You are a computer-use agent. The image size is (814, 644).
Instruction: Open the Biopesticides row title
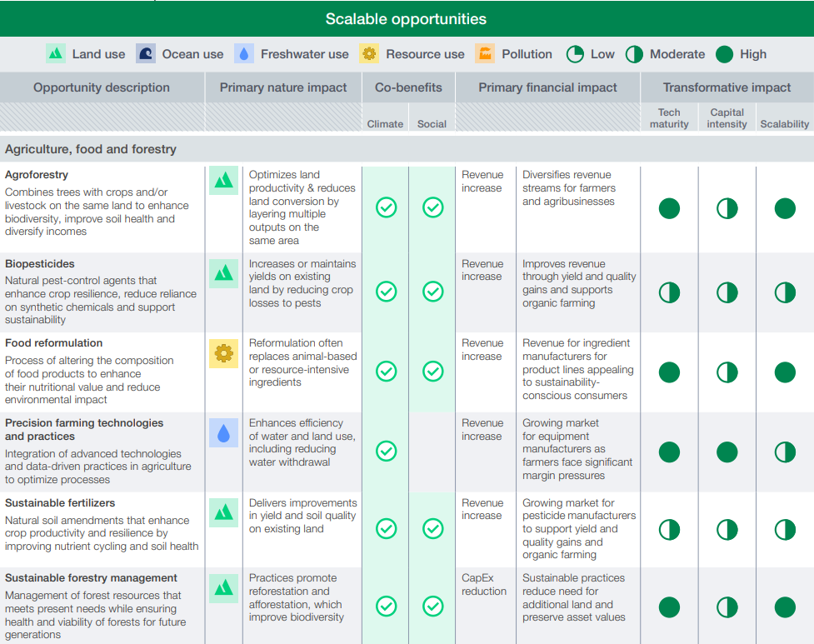(x=40, y=264)
